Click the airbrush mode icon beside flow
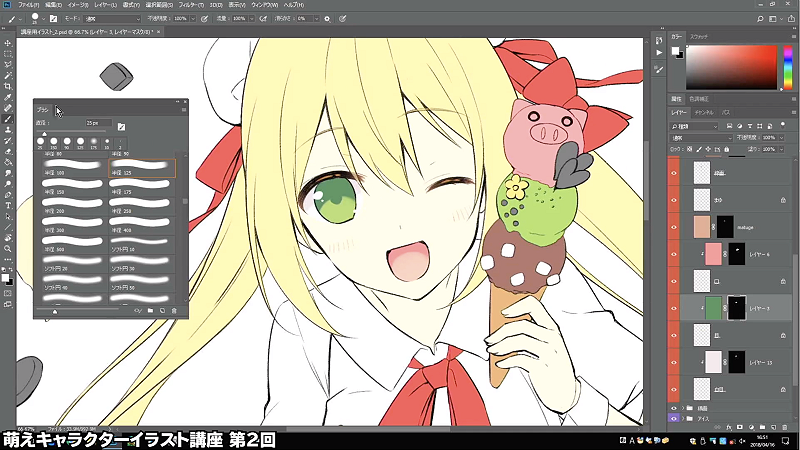 tap(263, 19)
